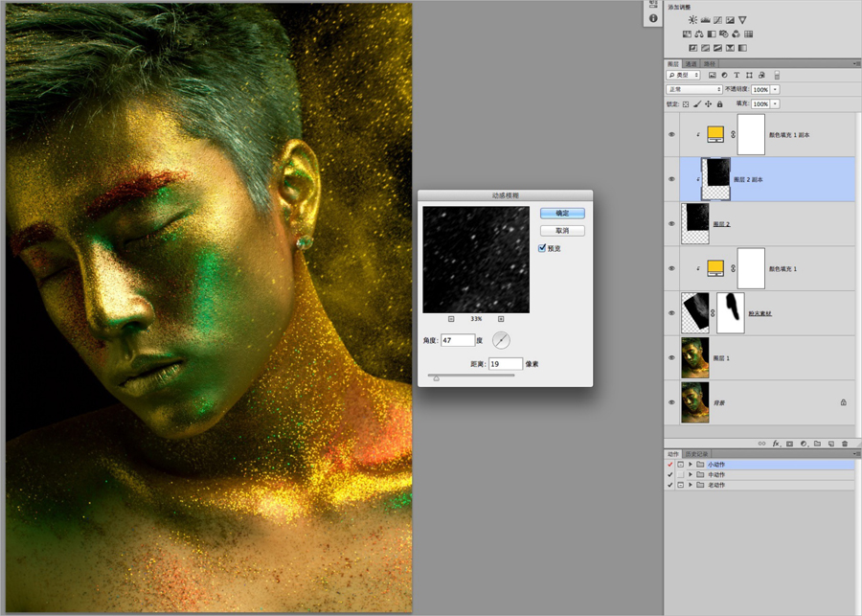Add an Exposure adjustment
The height and width of the screenshot is (616, 862).
tap(730, 20)
